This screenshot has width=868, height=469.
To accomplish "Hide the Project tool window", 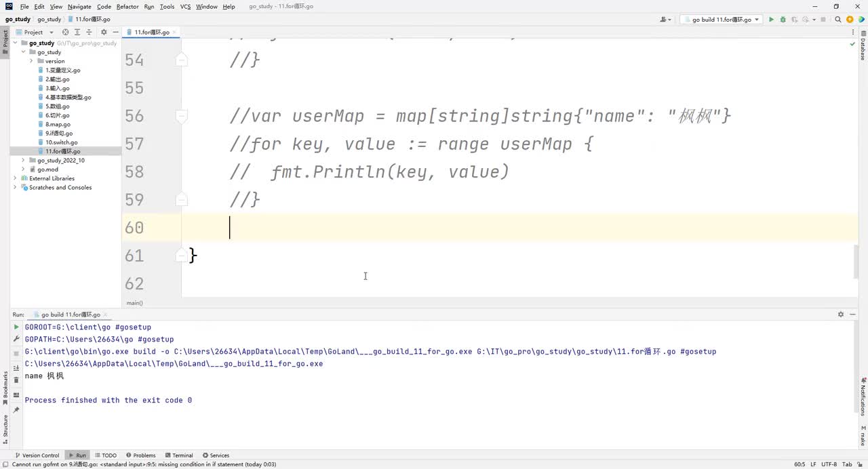I will pos(116,32).
